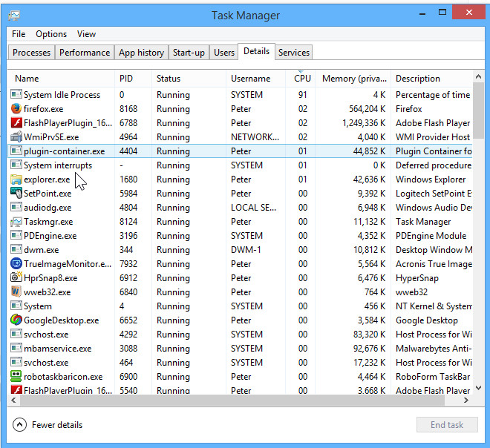Click the HprSnap8.exe icon
The image size is (490, 448).
[x=16, y=278]
